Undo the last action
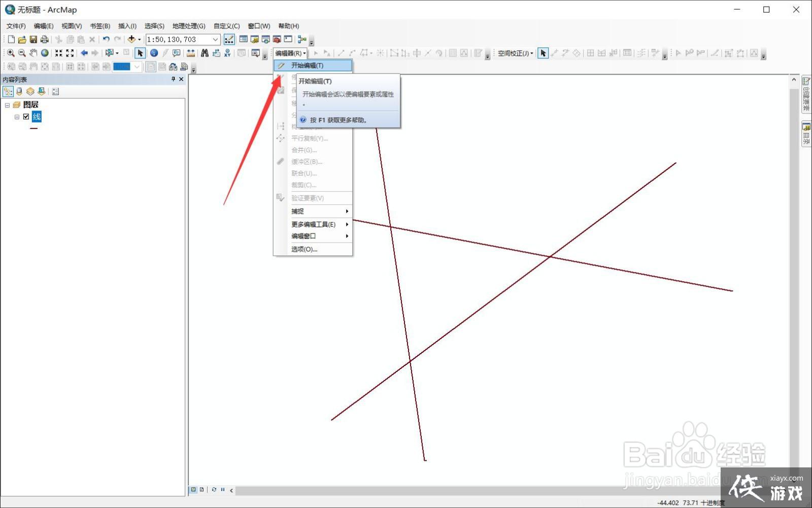Image resolution: width=812 pixels, height=508 pixels. click(106, 40)
